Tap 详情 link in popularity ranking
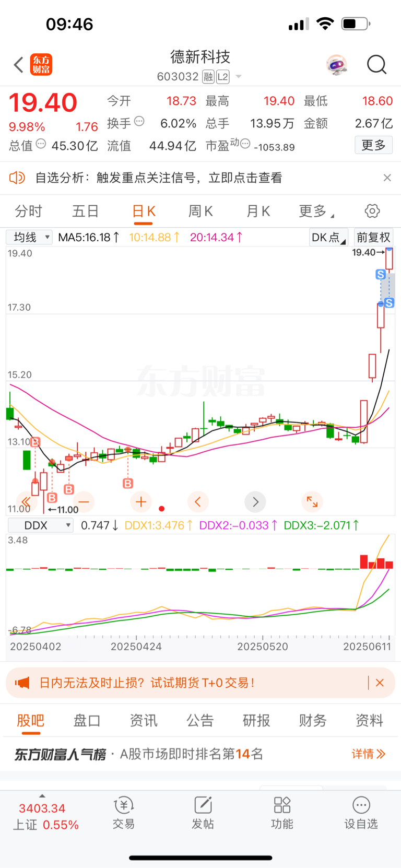This screenshot has height=868, width=401. (369, 754)
